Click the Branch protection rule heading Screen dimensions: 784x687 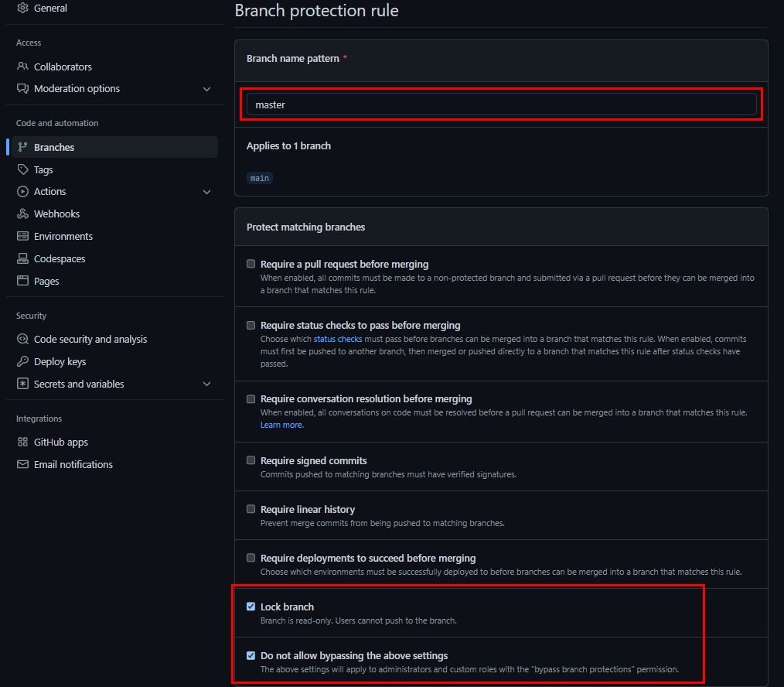(x=316, y=11)
